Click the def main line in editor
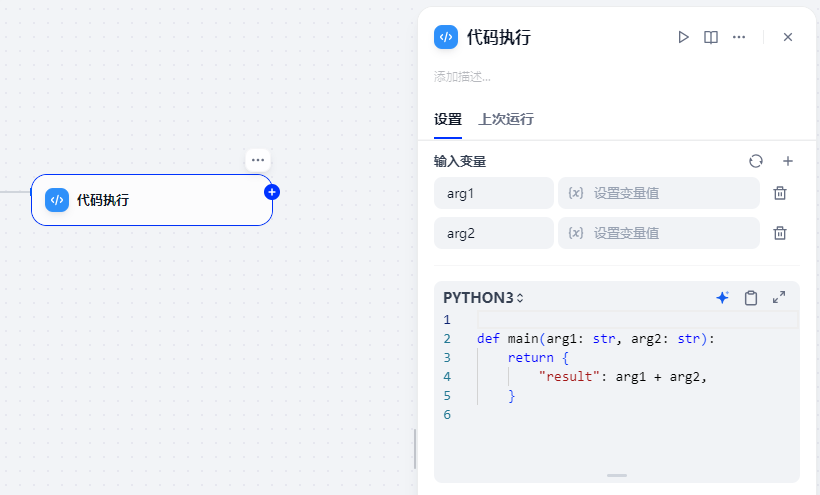This screenshot has height=495, width=820. [x=596, y=339]
